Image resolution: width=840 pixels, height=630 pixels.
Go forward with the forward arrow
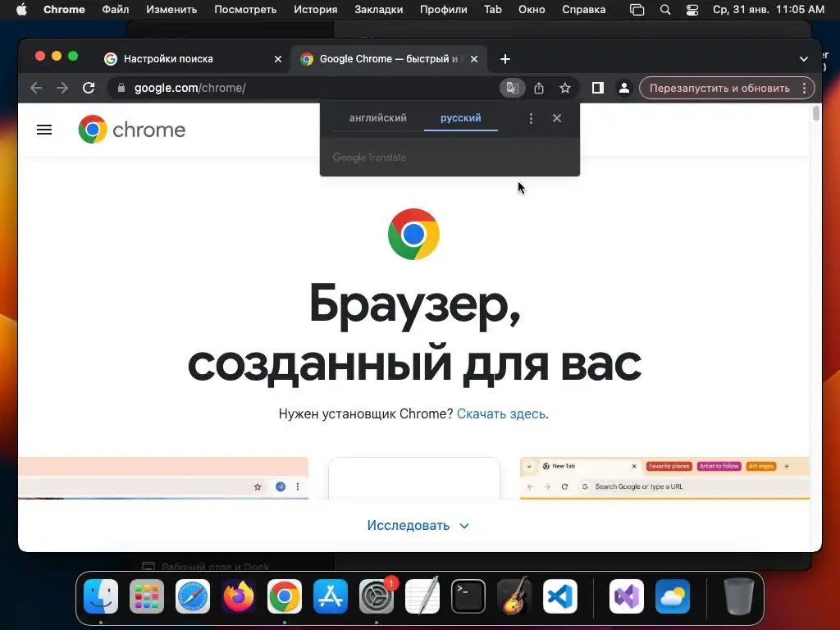pos(62,88)
